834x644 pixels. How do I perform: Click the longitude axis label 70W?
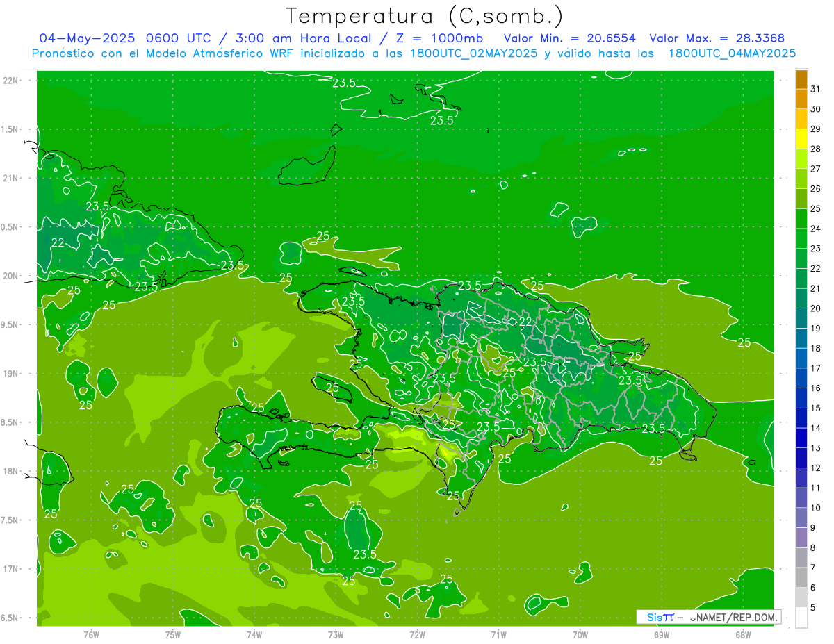click(x=580, y=634)
